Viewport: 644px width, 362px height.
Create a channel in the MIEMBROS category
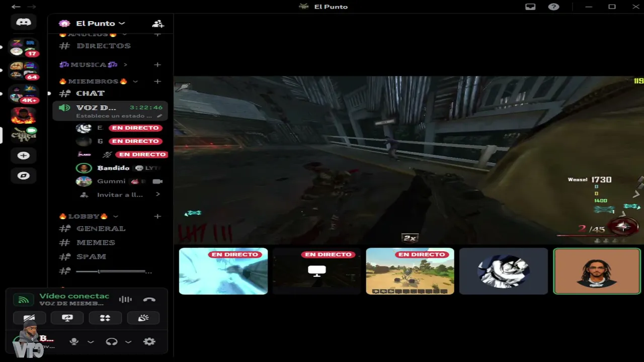point(157,81)
